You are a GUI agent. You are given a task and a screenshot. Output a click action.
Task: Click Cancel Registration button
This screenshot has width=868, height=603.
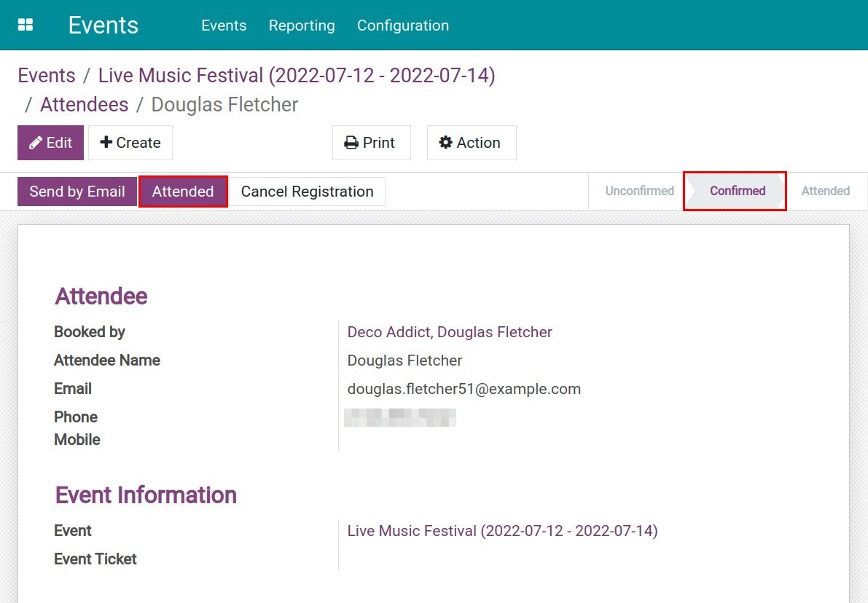click(x=307, y=192)
